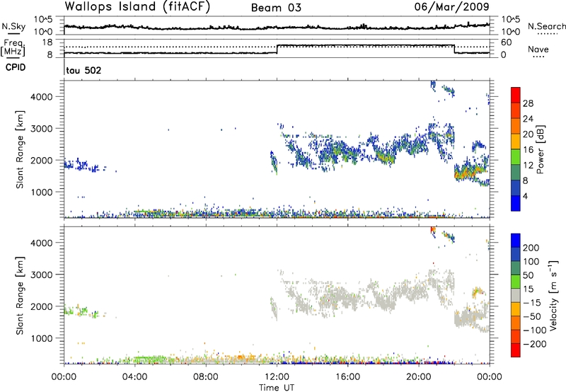This screenshot has height=392, width=566.
Task: Click the "-50" velocity colorbar label
Action: tap(532, 316)
